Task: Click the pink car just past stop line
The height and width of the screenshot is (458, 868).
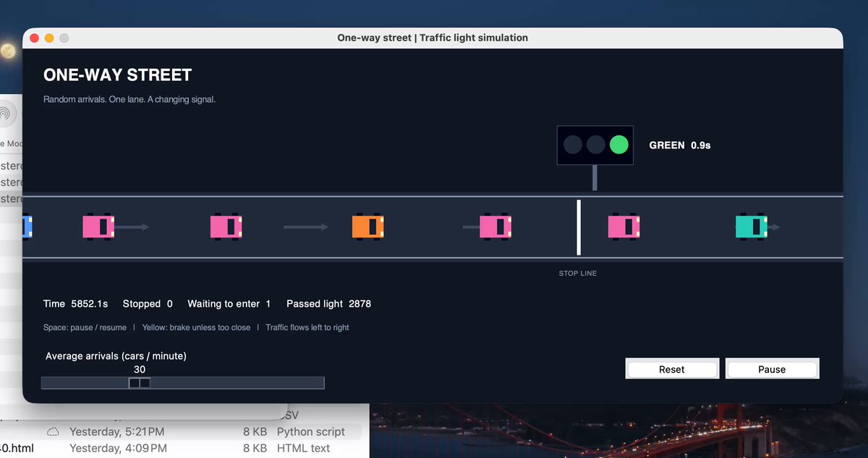Action: tap(624, 226)
